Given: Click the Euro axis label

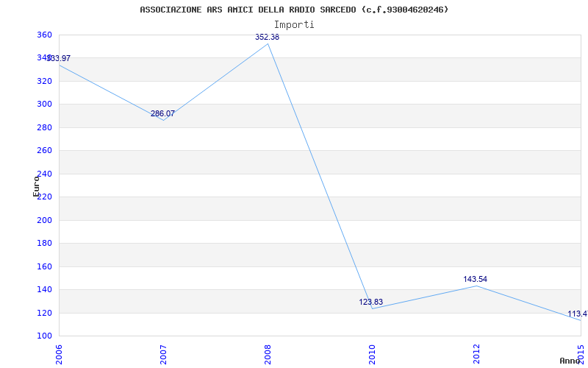Looking at the screenshot, I should (36, 186).
